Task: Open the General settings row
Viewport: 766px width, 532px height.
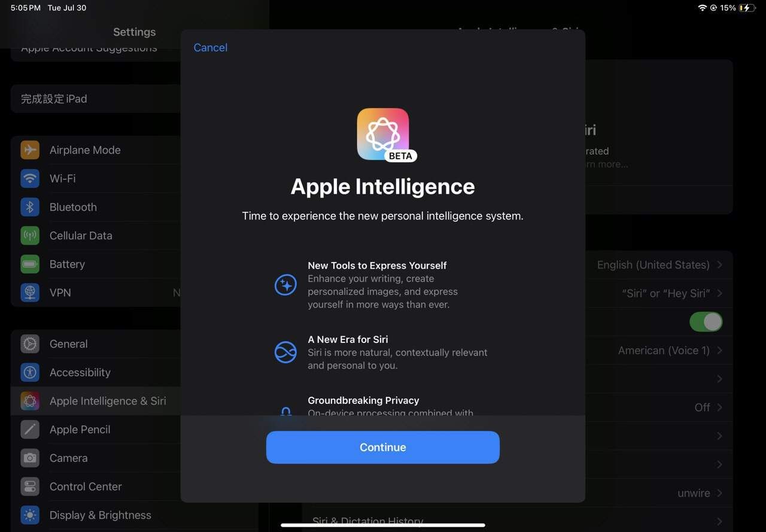Action: [x=96, y=343]
